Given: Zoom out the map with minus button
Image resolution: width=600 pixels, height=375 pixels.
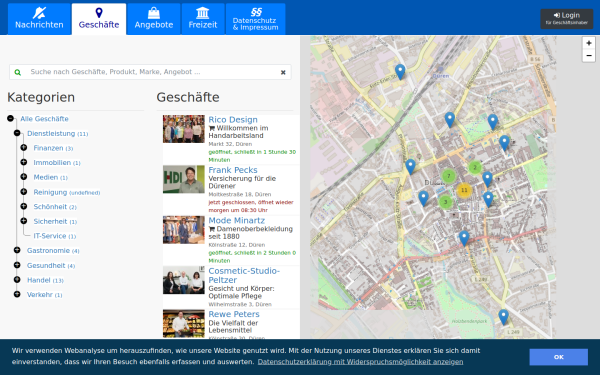Looking at the screenshot, I should click(589, 55).
